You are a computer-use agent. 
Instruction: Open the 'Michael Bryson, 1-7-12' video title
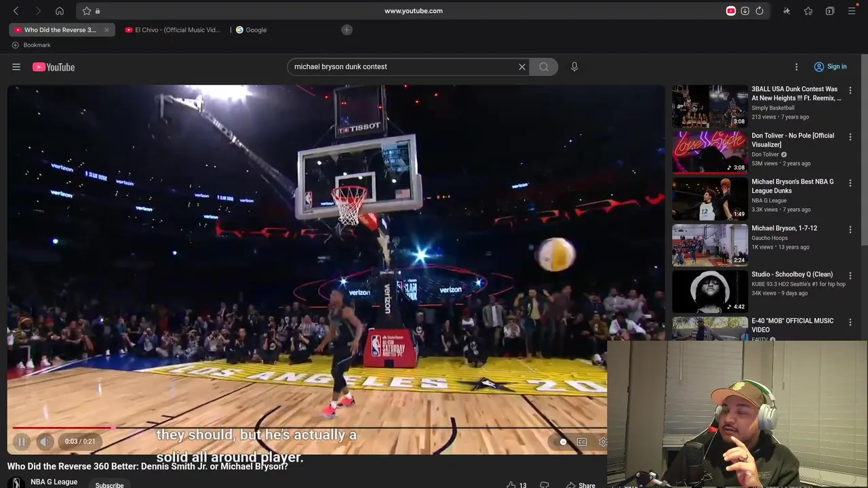(x=784, y=228)
